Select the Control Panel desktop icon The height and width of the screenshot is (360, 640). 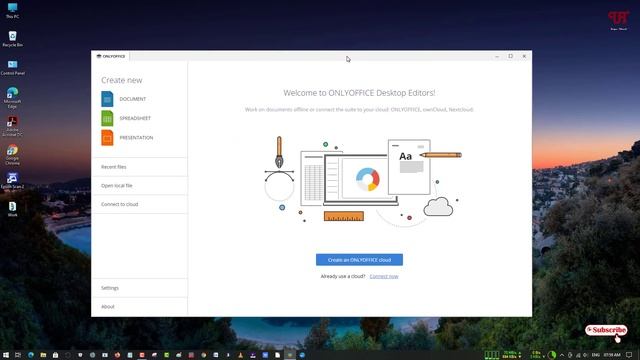pos(13,67)
